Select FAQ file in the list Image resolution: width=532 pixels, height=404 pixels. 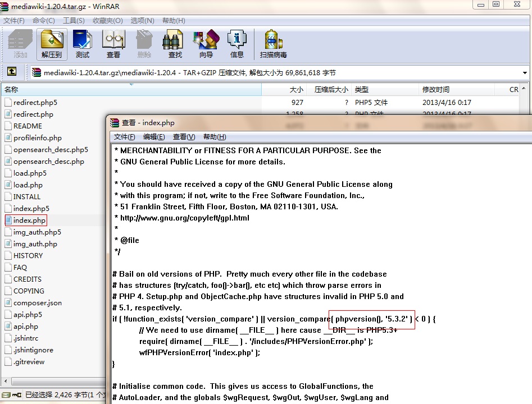(x=20, y=268)
